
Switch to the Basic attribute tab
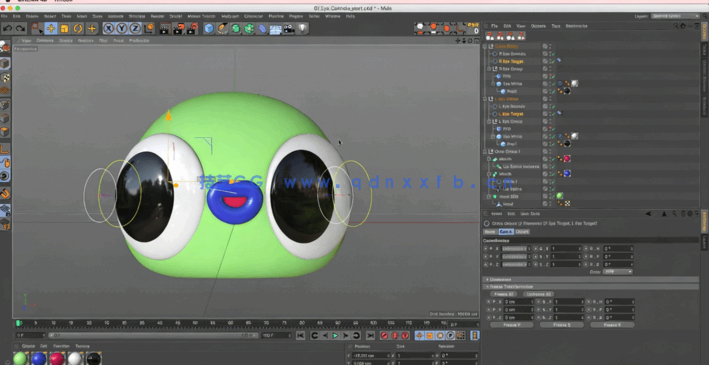pos(490,232)
